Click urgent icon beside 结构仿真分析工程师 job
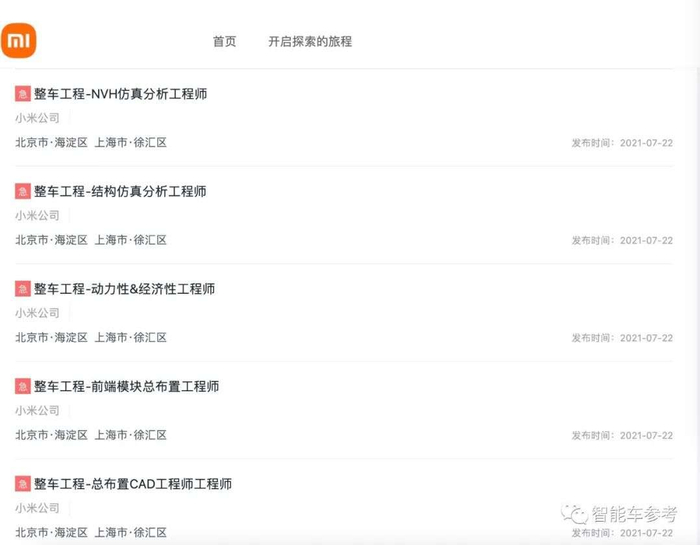This screenshot has height=545, width=700. pyautogui.click(x=22, y=191)
